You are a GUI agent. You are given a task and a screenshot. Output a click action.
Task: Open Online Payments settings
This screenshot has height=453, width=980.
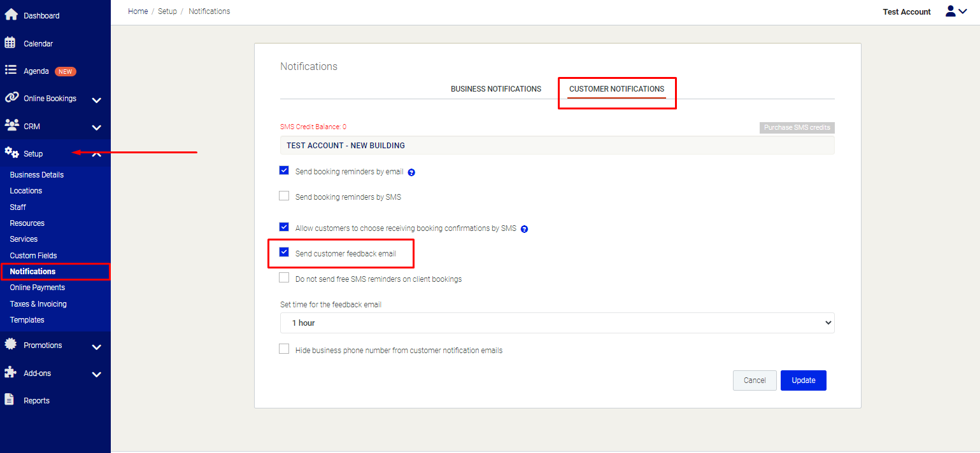pyautogui.click(x=38, y=288)
